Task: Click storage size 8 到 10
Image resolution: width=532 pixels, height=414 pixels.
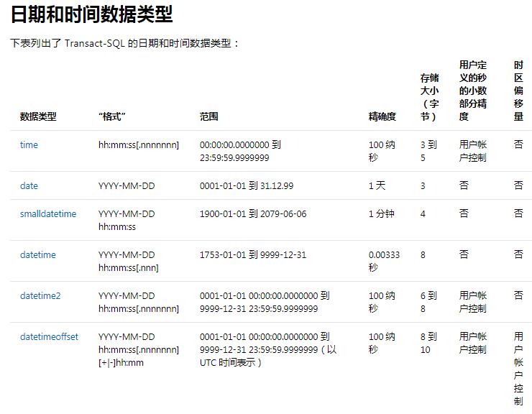Action: click(x=428, y=344)
